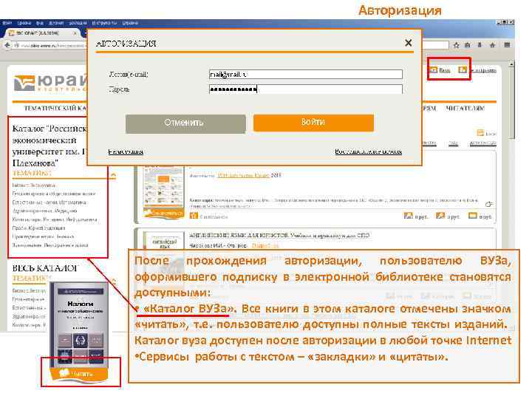The image size is (532, 399).
Task: Click the second price icon in the first book row
Action: click(x=440, y=216)
